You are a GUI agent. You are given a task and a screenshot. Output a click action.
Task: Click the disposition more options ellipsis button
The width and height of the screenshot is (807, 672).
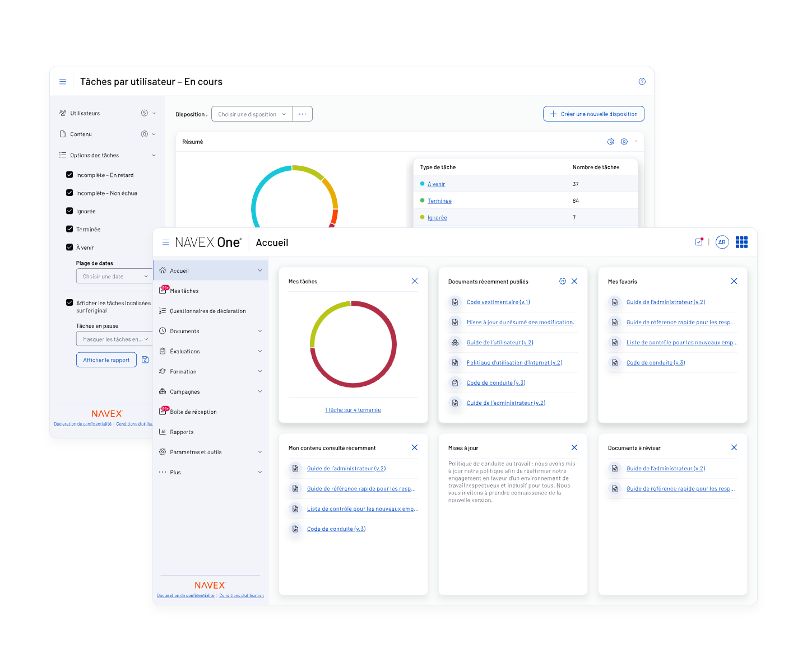pyautogui.click(x=303, y=114)
